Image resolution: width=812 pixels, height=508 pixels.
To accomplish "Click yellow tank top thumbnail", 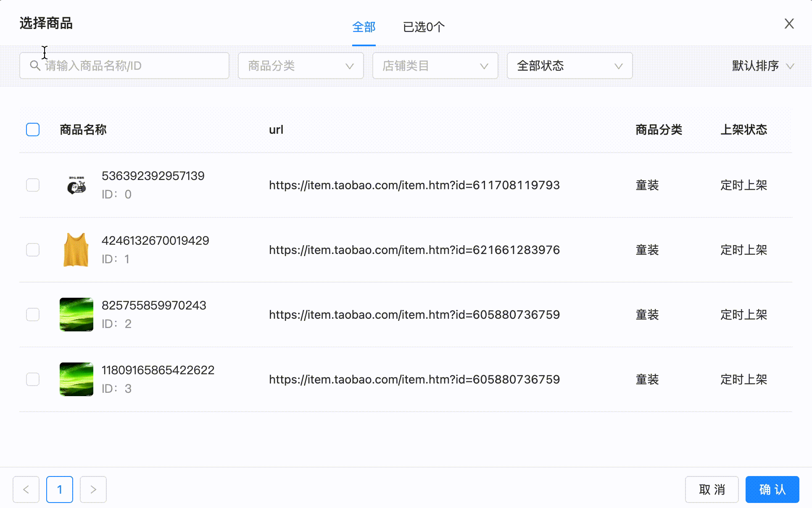I will pos(76,250).
